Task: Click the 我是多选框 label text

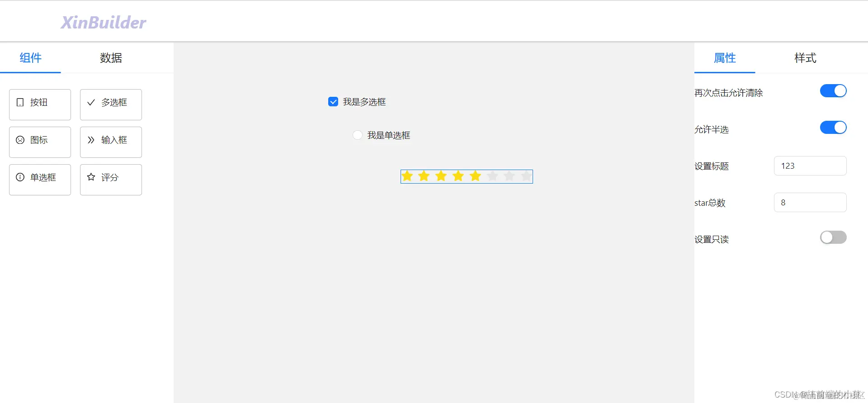Action: (364, 102)
